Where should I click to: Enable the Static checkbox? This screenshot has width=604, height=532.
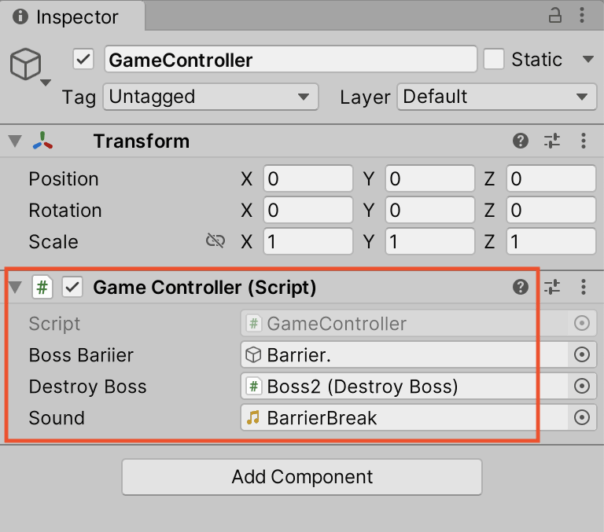click(494, 59)
